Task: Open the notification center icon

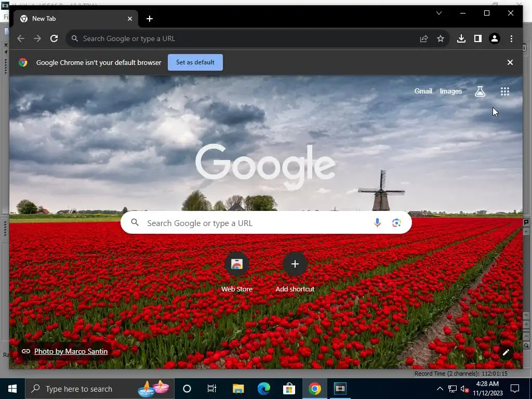Action: pyautogui.click(x=515, y=389)
